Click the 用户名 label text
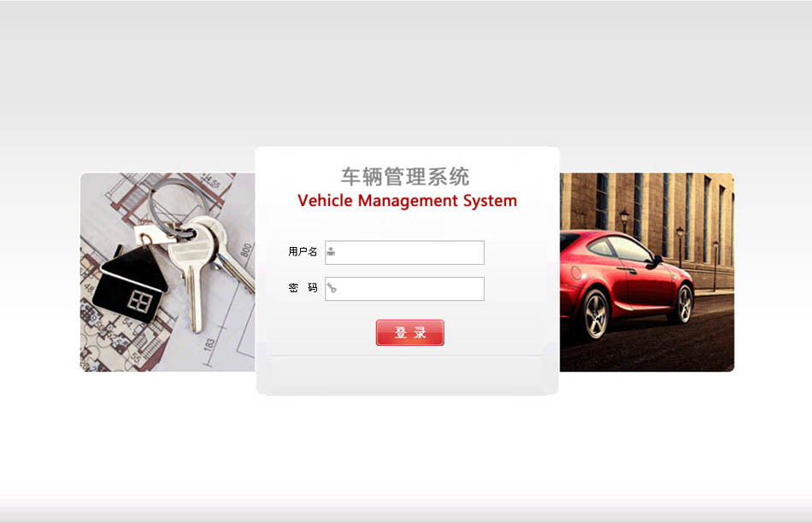The width and height of the screenshot is (812, 523). point(303,251)
